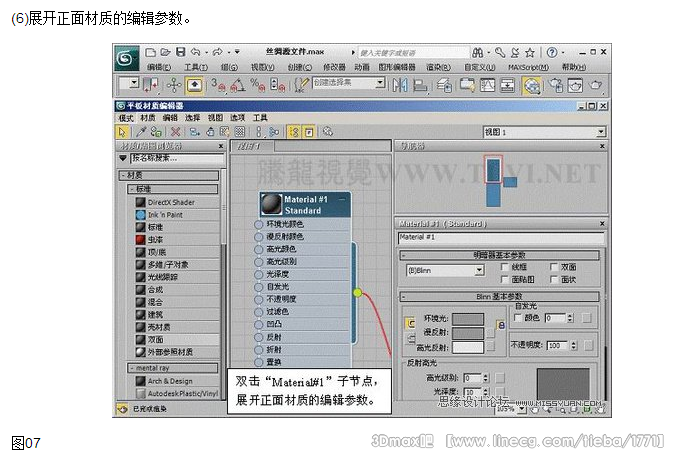This screenshot has width=693, height=458.
Task: Click the New file icon in quick access toolbar
Action: pyautogui.click(x=150, y=52)
